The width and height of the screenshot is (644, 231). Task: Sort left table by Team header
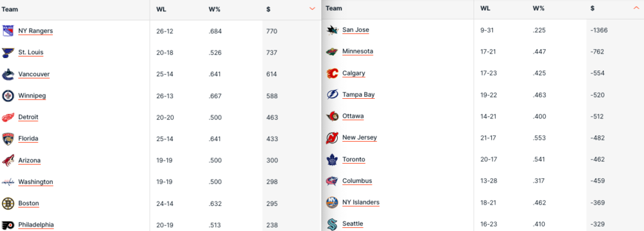pyautogui.click(x=10, y=9)
